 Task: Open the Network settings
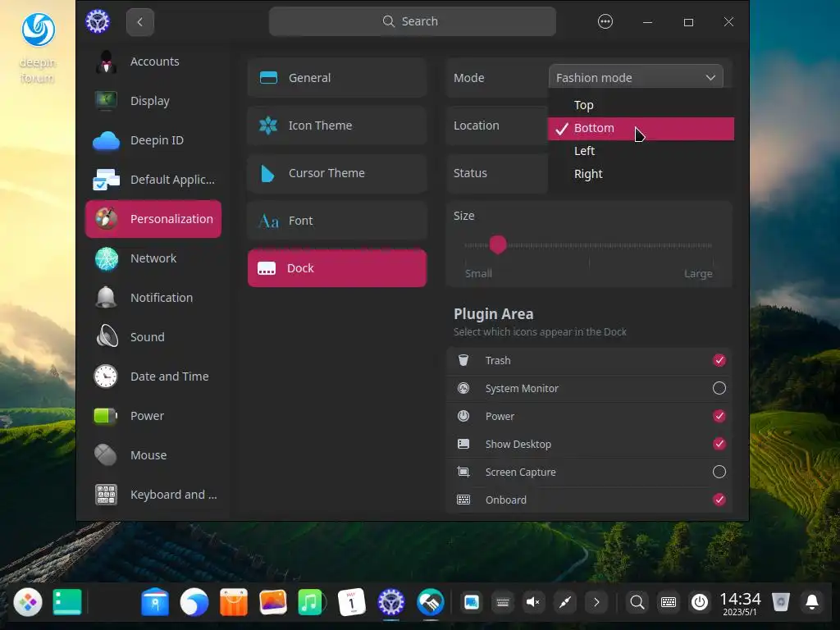click(153, 258)
